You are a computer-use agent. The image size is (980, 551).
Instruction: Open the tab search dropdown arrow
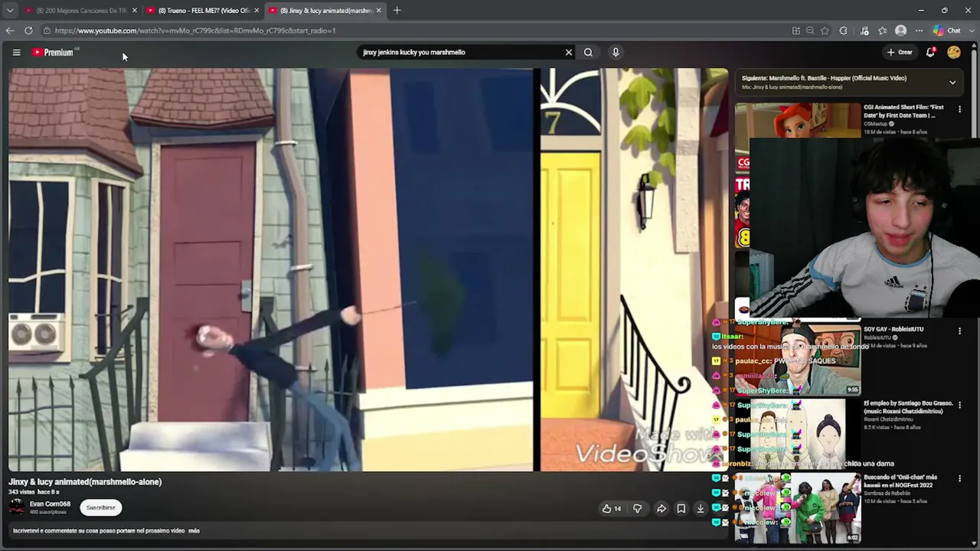10,11
